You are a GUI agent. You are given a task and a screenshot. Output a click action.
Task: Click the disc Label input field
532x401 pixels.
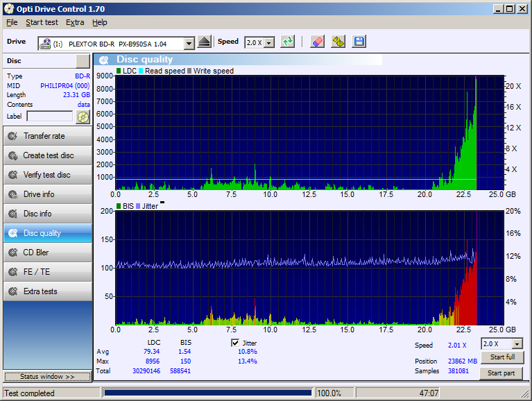(x=50, y=116)
